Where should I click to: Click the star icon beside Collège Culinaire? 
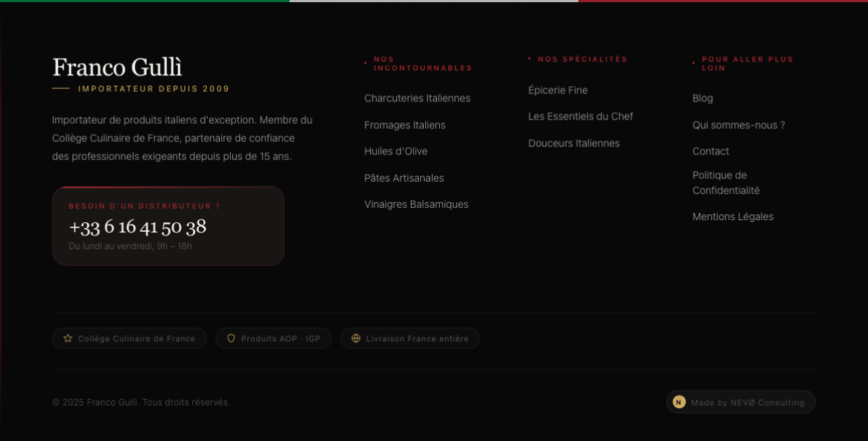68,338
